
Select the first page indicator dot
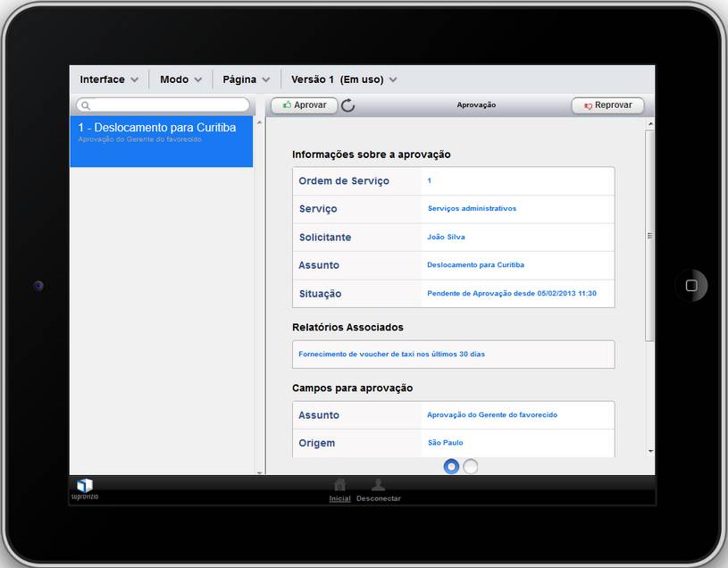(451, 466)
